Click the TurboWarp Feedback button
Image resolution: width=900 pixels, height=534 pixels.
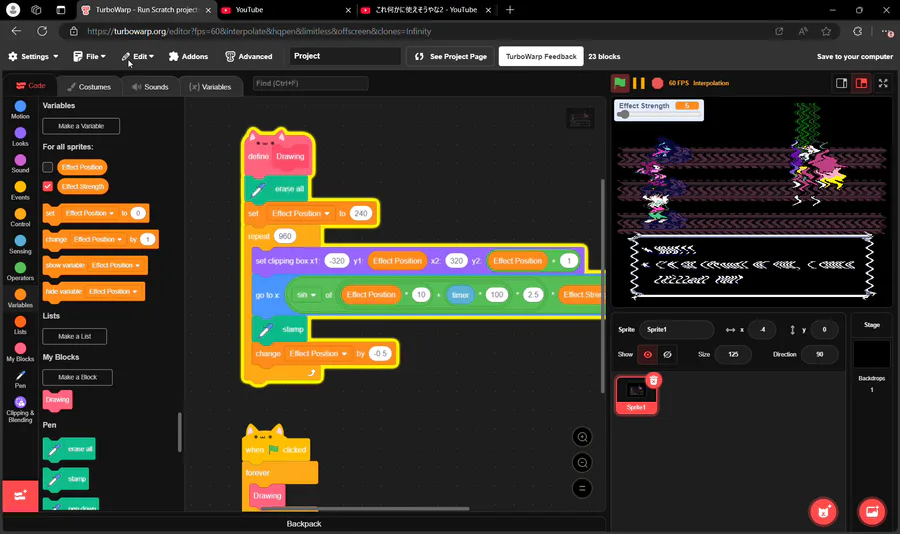pyautogui.click(x=541, y=56)
